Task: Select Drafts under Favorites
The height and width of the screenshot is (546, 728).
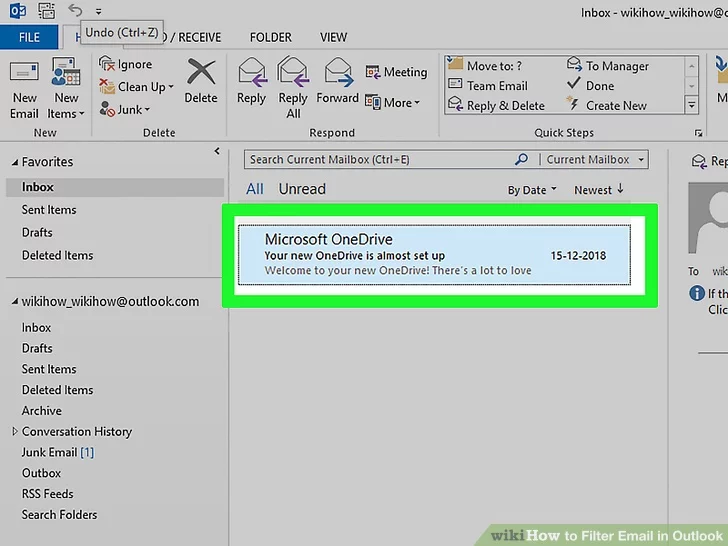Action: pos(37,232)
